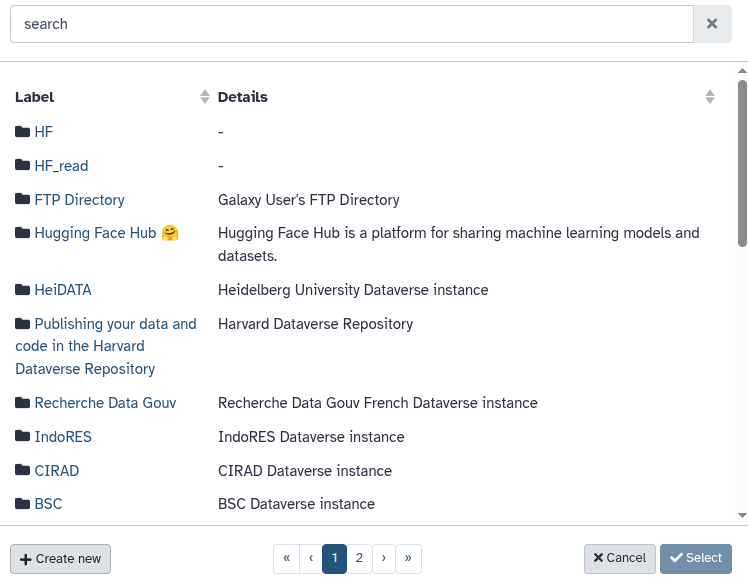The image size is (748, 588).
Task: Open the IndoRES Dataverse folder
Action: 63,436
